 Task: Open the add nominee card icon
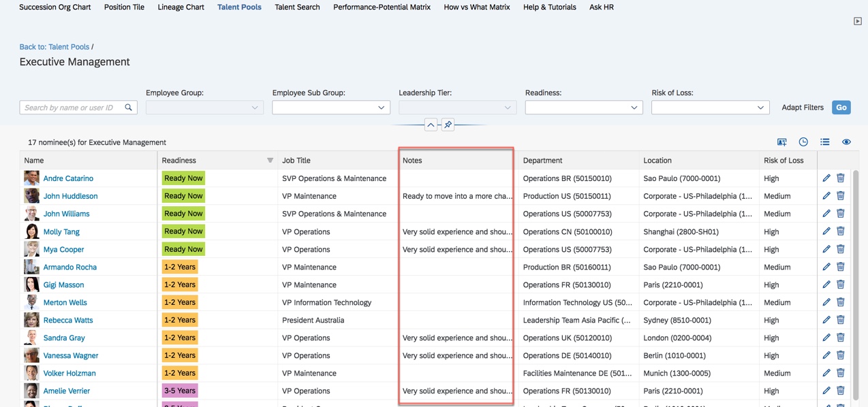tap(781, 142)
